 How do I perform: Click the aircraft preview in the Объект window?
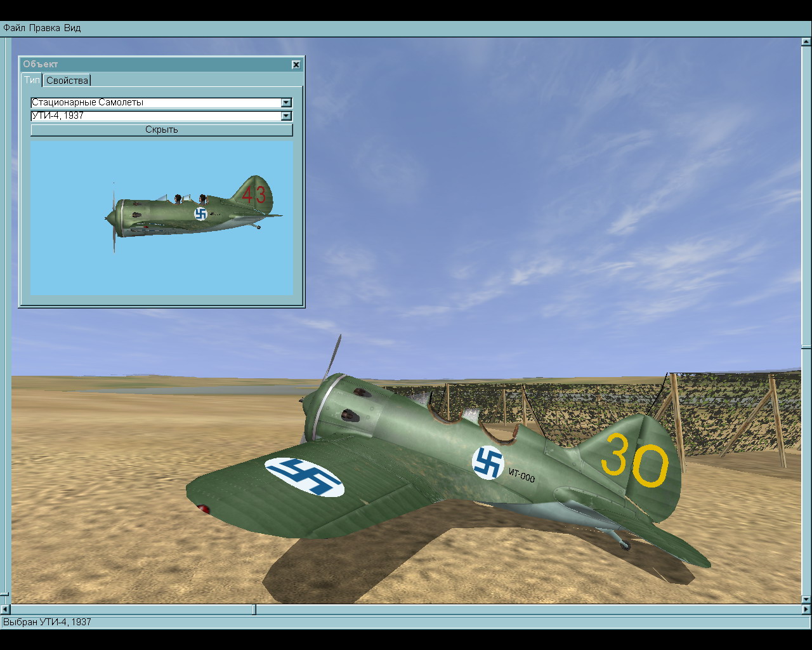[162, 218]
